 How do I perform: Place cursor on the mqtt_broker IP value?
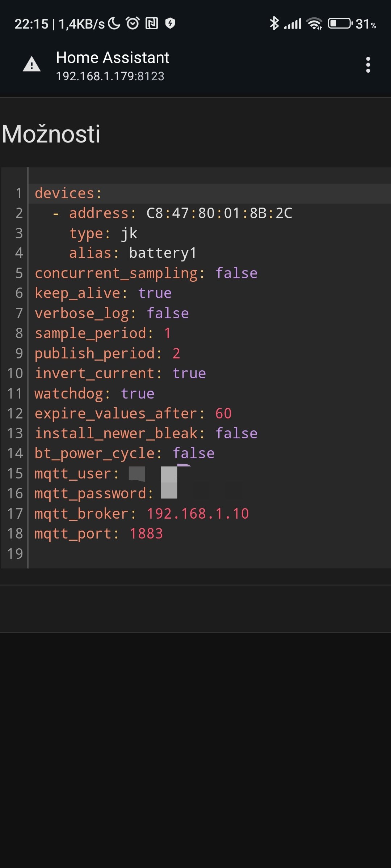pos(198,514)
